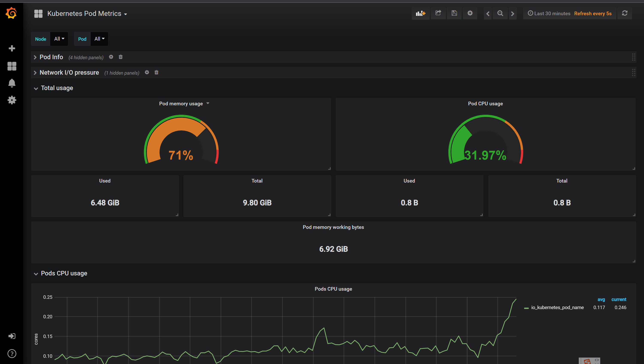Image resolution: width=644 pixels, height=364 pixels.
Task: Click the (1 hidden panels) text
Action: pos(122,73)
